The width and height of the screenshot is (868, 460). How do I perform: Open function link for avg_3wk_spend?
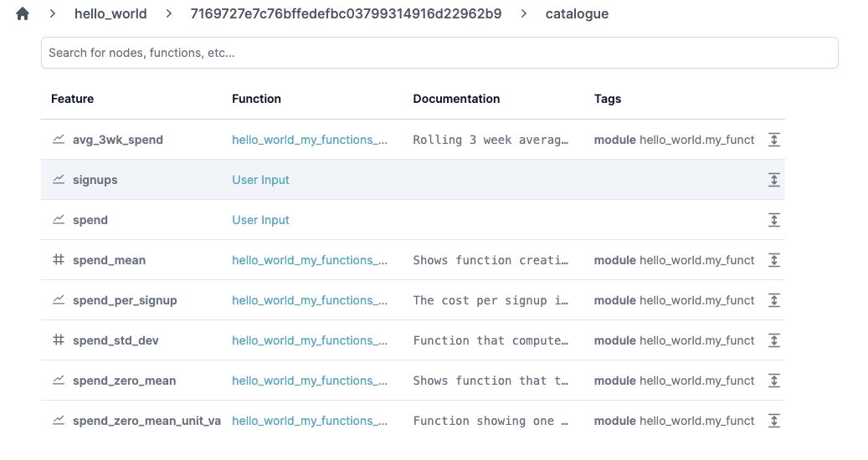point(310,140)
